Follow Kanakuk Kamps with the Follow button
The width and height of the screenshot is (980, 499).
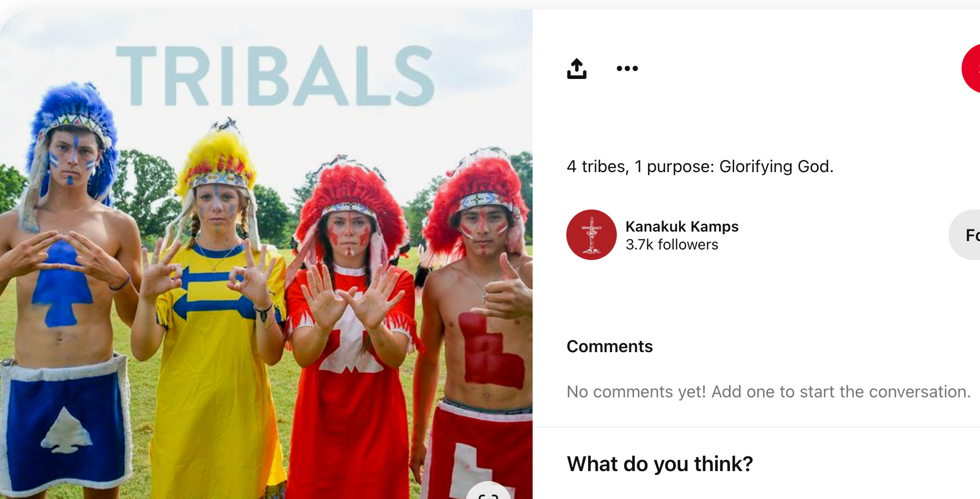(965, 235)
